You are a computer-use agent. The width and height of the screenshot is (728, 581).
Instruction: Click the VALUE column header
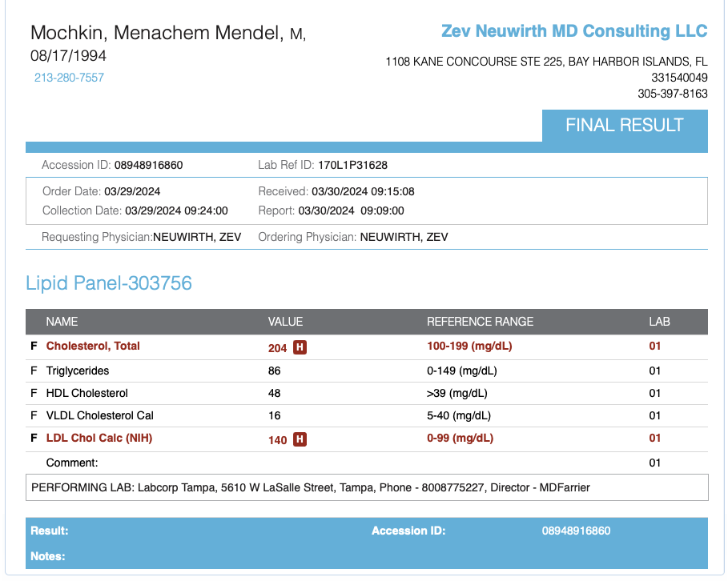(285, 322)
